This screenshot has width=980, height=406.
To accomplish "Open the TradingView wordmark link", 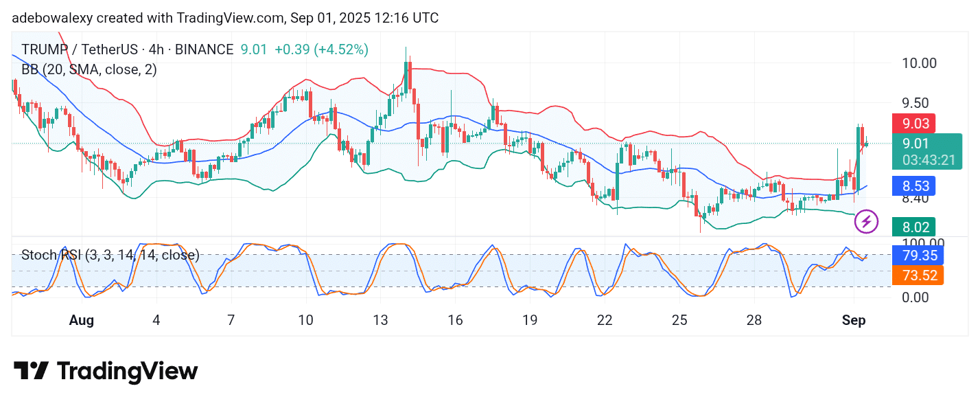I will [127, 372].
